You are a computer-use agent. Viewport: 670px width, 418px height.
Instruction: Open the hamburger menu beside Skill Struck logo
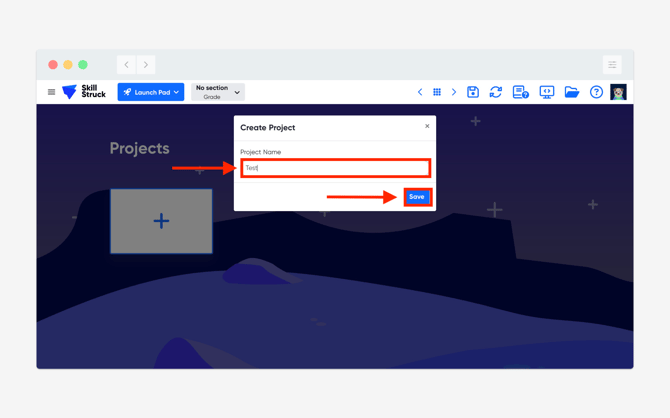pos(52,92)
